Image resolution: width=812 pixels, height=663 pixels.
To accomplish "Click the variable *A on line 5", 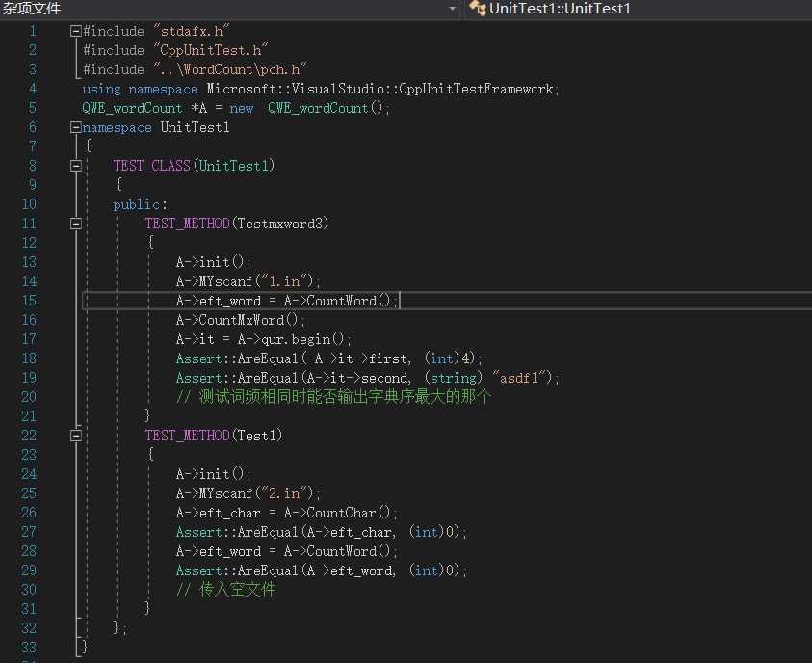I will pos(198,108).
